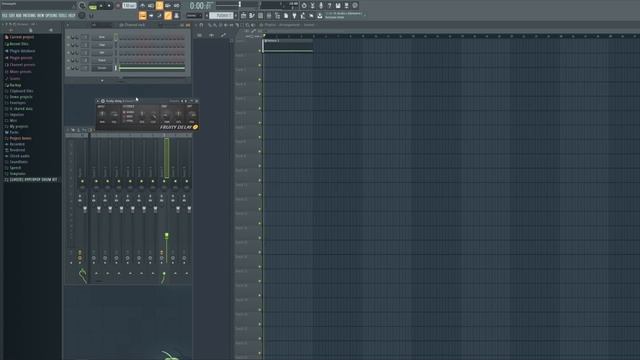640x360 pixels.
Task: Click the tempo BPM display
Action: point(129,6)
